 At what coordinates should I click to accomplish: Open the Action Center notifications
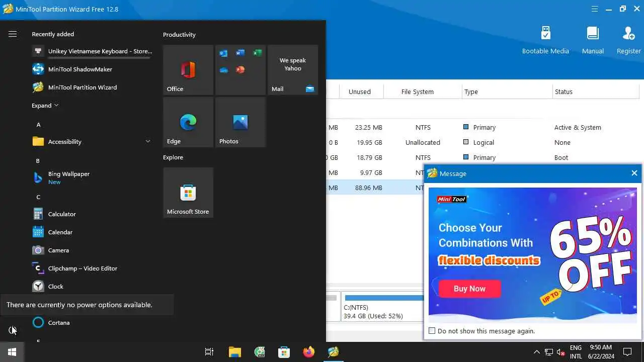(x=627, y=352)
